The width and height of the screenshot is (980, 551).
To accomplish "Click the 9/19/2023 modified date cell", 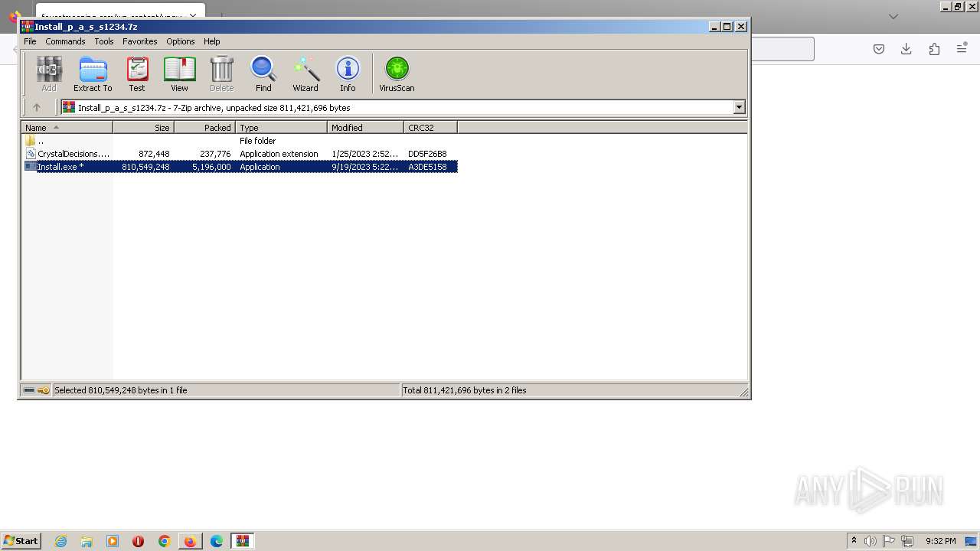I will coord(364,167).
